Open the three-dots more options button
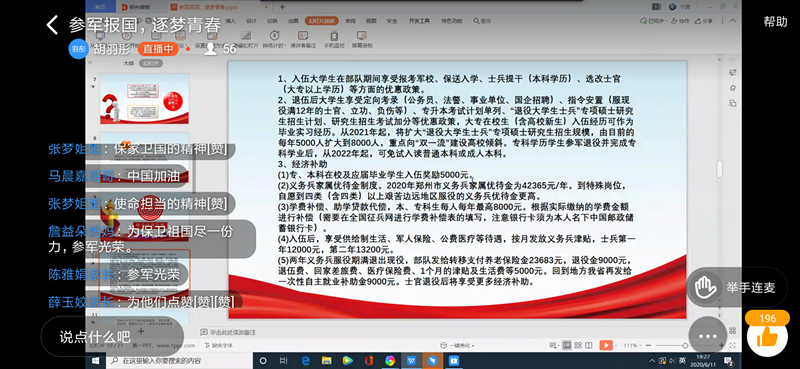800x369 pixels. [x=707, y=336]
